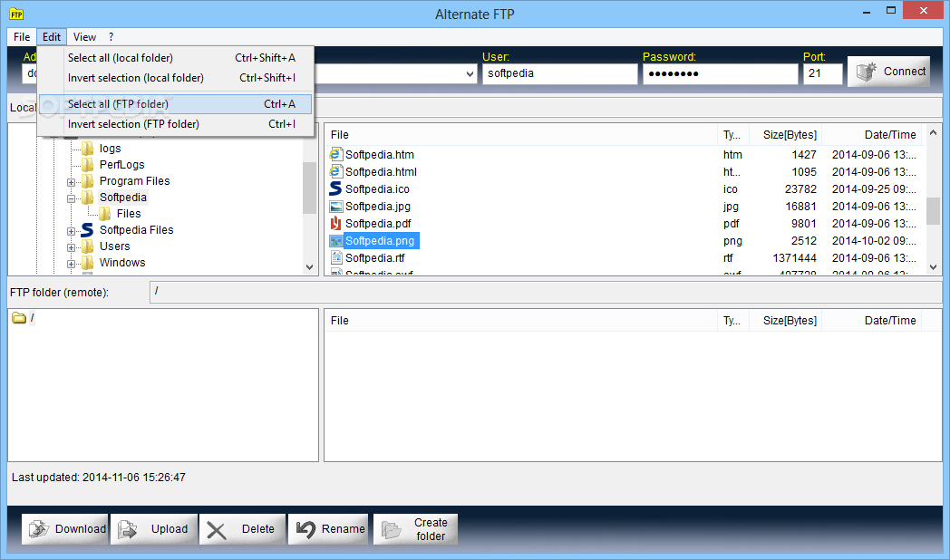Click the local file list scroll up arrow

[933, 132]
